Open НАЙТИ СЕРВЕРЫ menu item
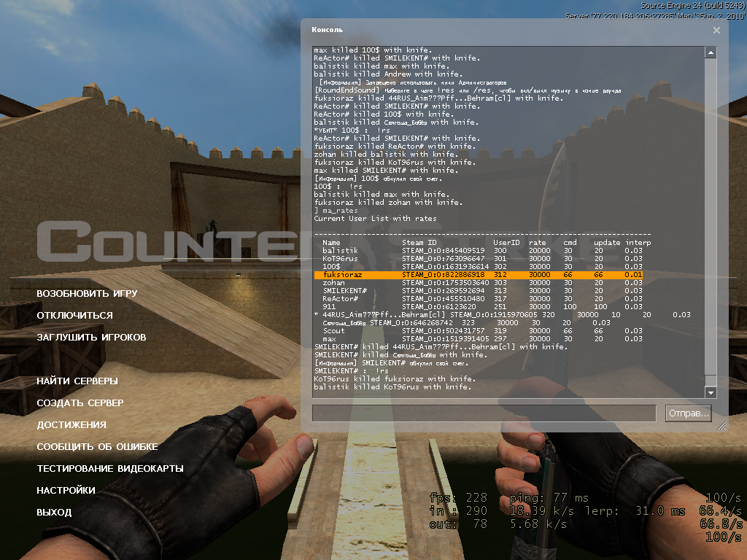This screenshot has width=747, height=560. 77,381
